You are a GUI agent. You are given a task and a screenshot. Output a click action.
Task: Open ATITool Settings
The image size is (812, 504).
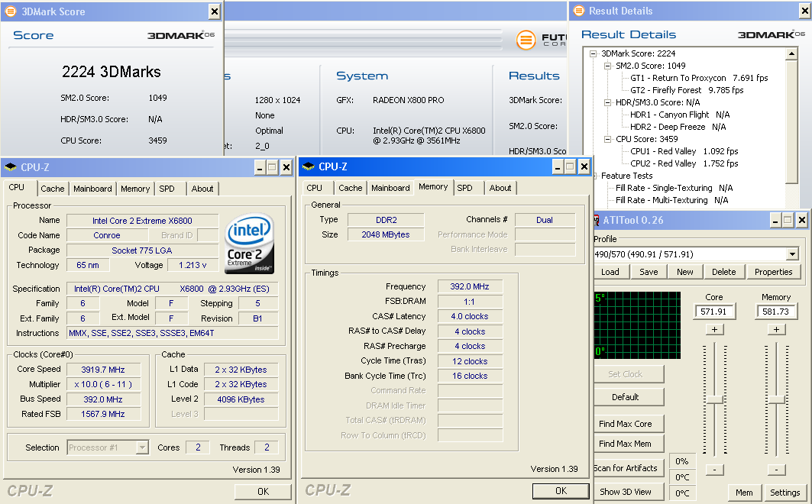[x=785, y=493]
